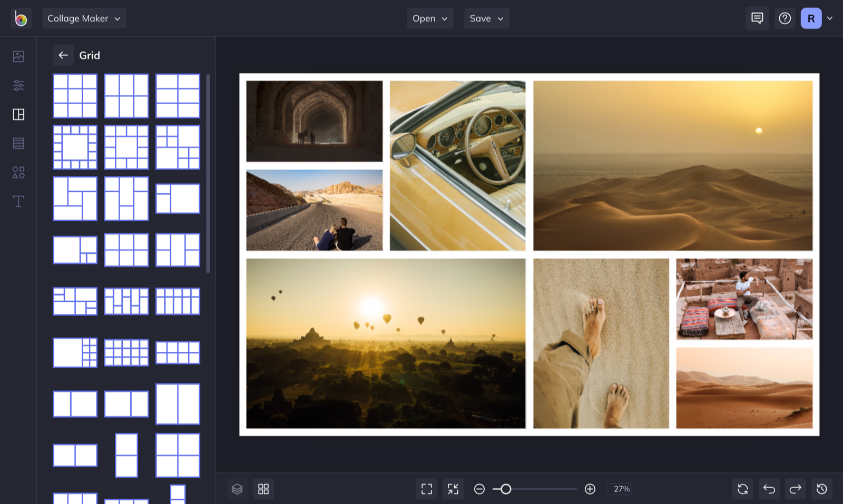Undo the last action
843x504 pixels.
(x=769, y=489)
